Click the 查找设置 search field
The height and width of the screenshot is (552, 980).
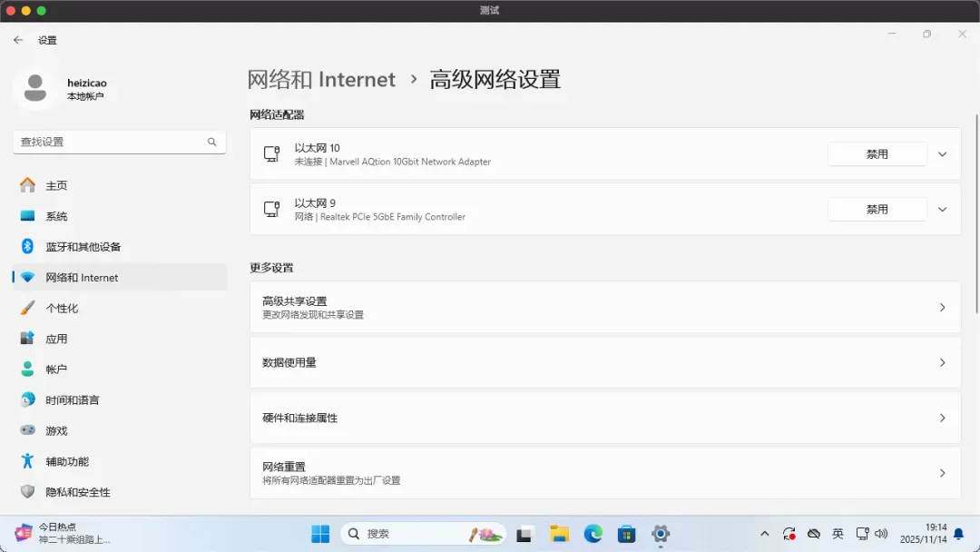coord(109,143)
